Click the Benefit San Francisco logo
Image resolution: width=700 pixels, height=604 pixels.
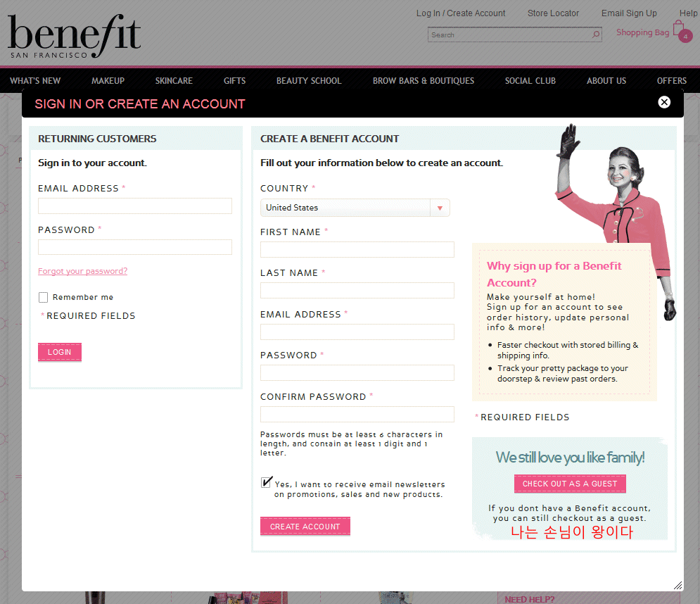point(74,37)
